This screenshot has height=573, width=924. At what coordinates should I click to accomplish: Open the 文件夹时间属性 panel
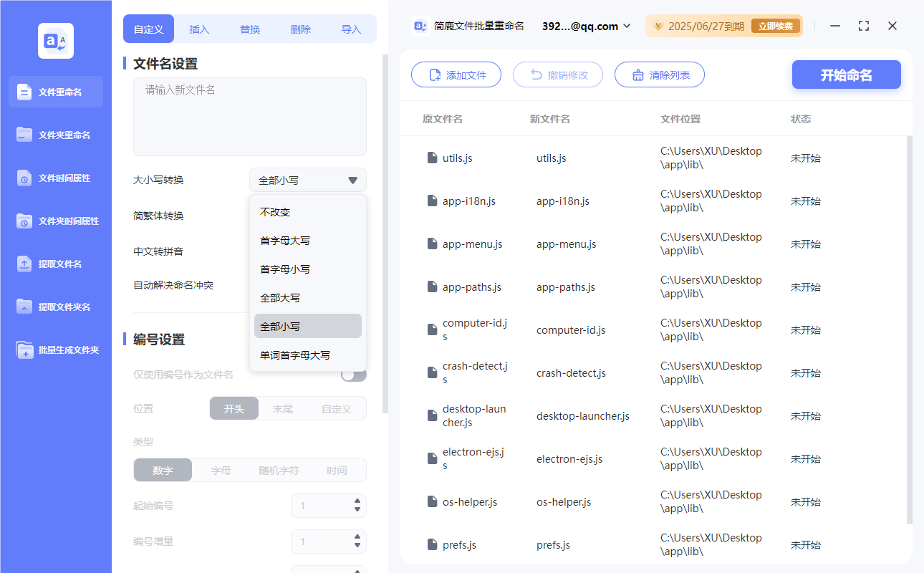coord(54,221)
